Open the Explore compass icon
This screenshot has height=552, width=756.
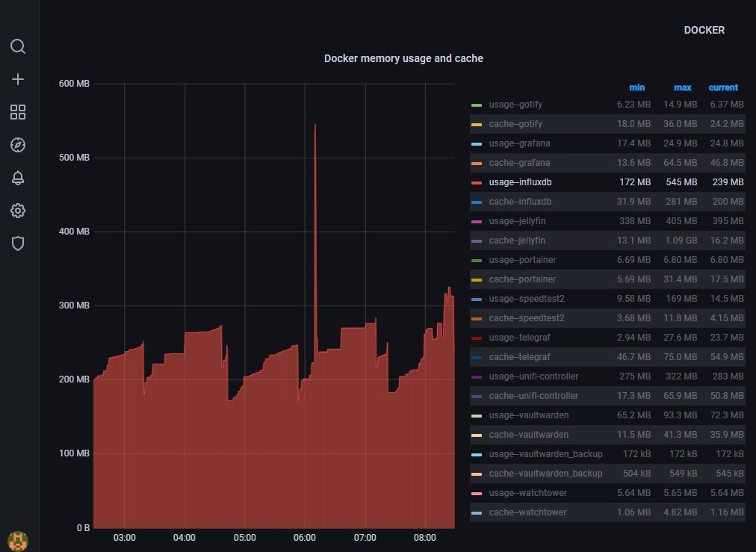click(18, 145)
